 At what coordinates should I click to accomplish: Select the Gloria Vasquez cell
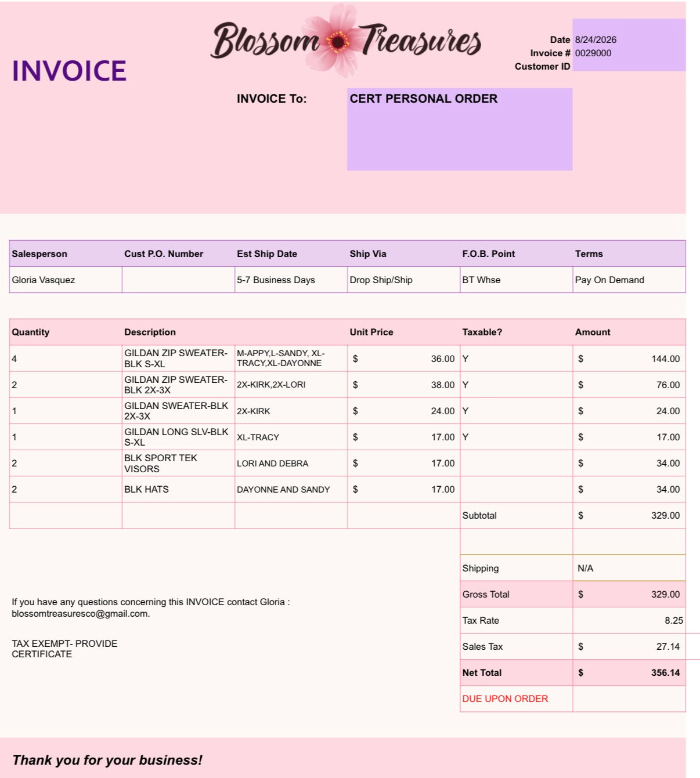point(66,280)
